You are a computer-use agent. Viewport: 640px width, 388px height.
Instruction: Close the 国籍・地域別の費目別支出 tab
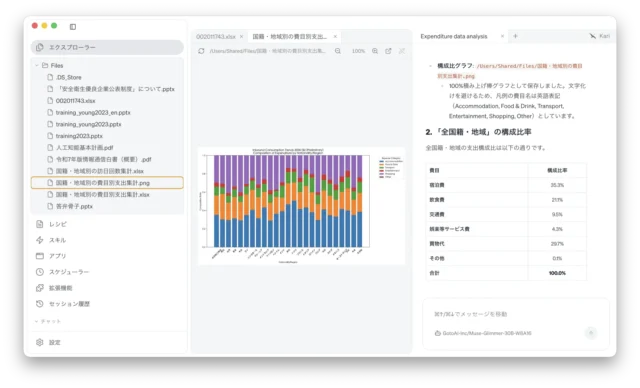(335, 37)
